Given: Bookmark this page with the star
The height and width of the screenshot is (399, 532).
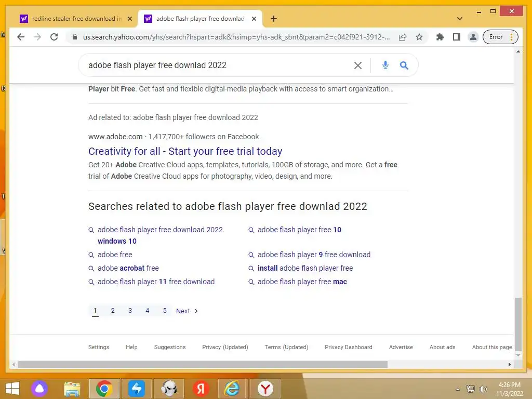Looking at the screenshot, I should click(419, 37).
